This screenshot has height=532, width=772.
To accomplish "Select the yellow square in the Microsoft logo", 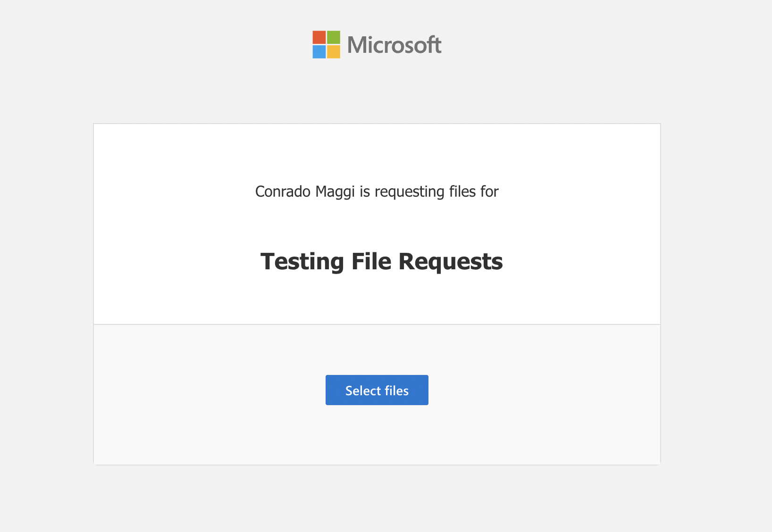I will click(335, 51).
